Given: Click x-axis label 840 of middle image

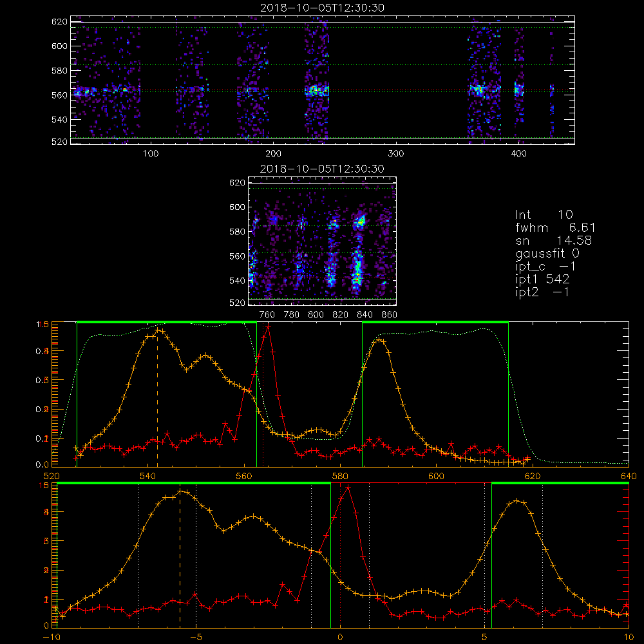Looking at the screenshot, I should 365,315.
